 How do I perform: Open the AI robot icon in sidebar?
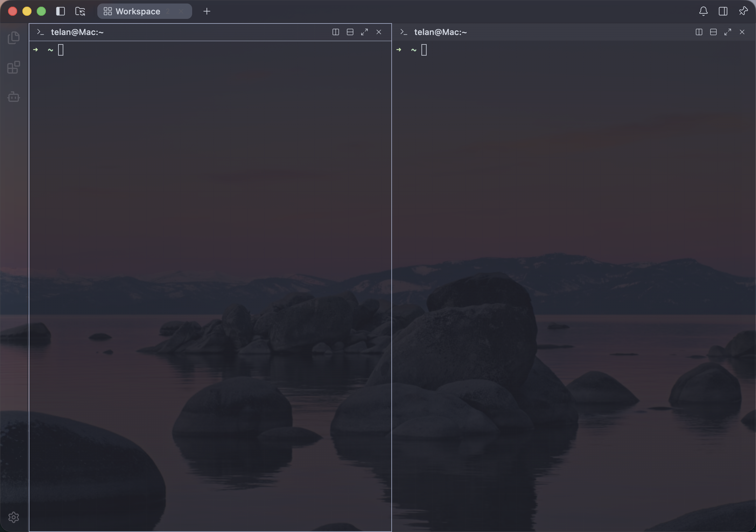click(14, 97)
